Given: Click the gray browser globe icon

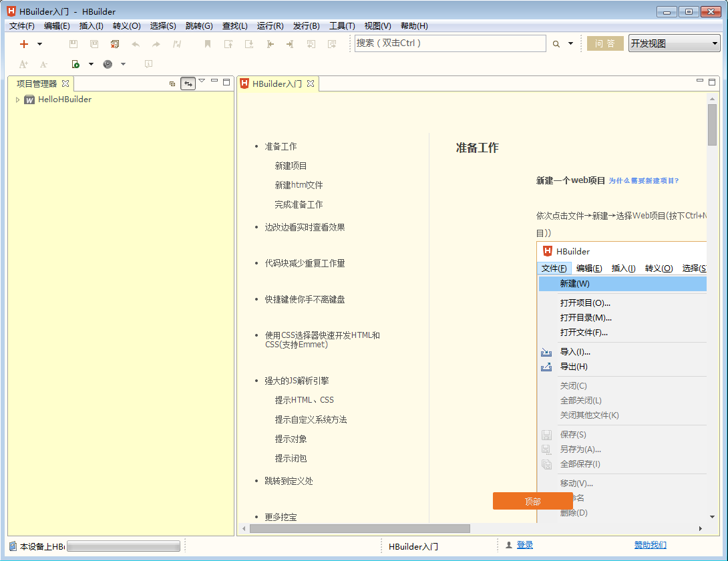Looking at the screenshot, I should pos(108,64).
